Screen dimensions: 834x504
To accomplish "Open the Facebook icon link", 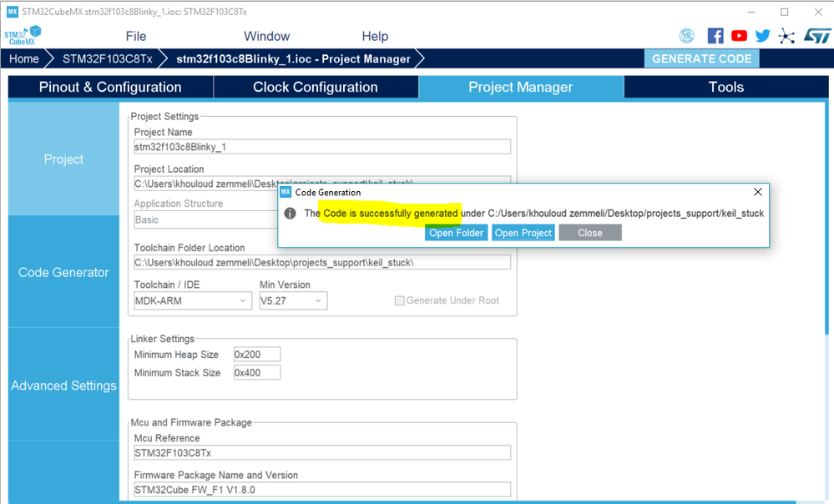I will (715, 36).
